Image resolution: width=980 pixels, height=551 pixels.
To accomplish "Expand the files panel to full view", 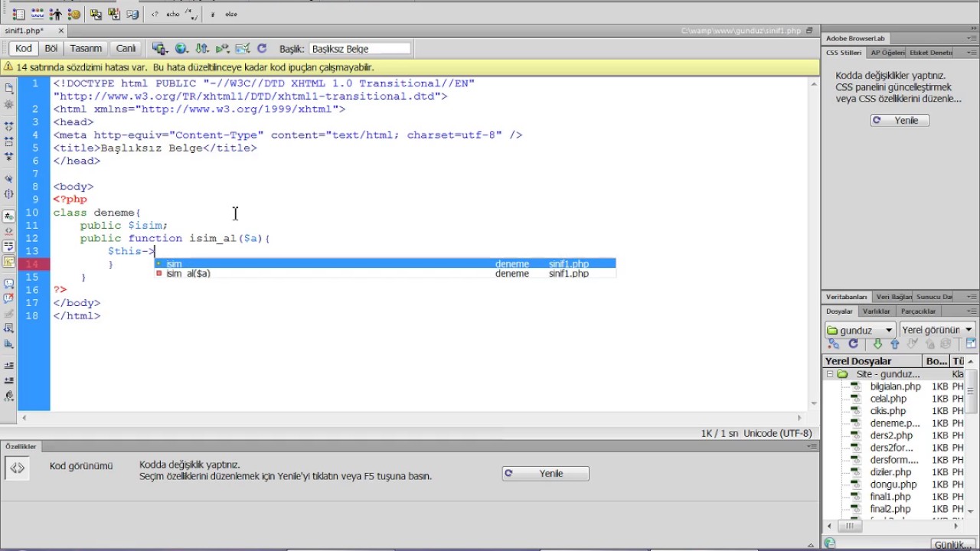I will [x=971, y=344].
